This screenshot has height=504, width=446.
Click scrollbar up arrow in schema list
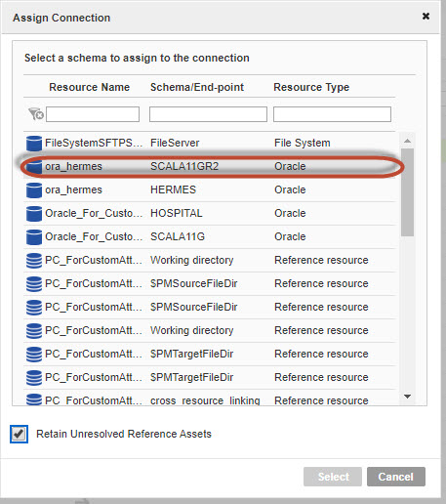click(407, 141)
